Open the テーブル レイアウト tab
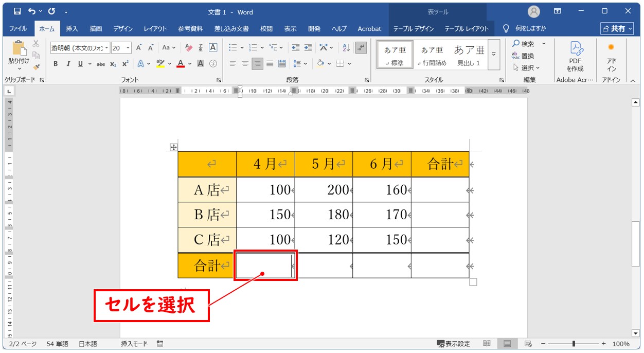This screenshot has width=644, height=353. (x=467, y=29)
